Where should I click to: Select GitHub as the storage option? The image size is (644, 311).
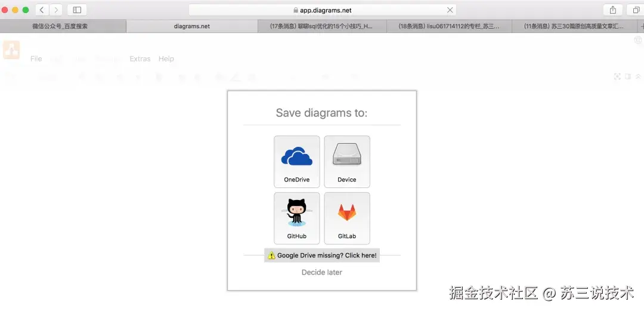tap(296, 218)
